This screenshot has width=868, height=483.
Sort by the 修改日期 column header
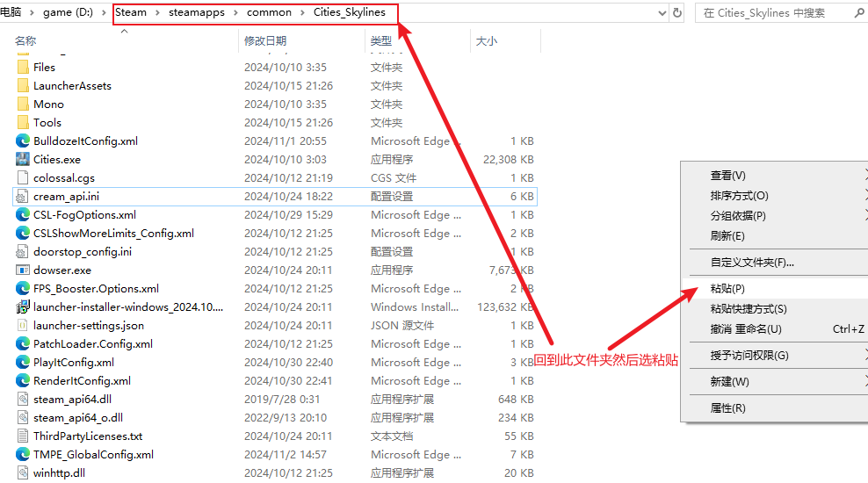tap(265, 41)
